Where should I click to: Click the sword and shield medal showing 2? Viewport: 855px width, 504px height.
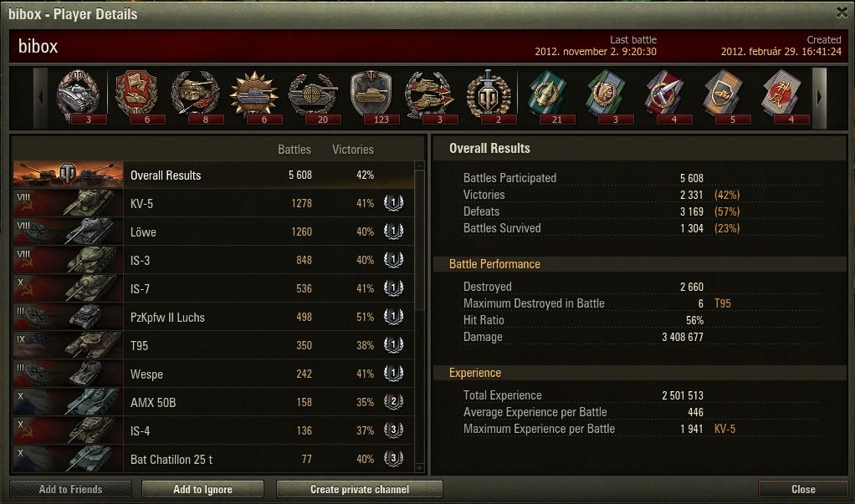click(x=489, y=96)
